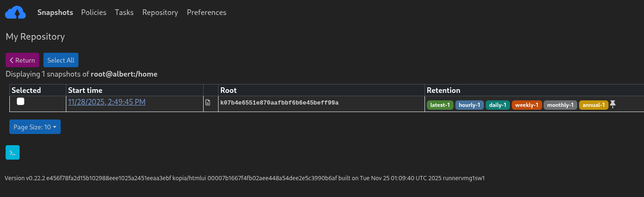The height and width of the screenshot is (197, 644).
Task: Click the snapshot description document icon
Action: 208,102
